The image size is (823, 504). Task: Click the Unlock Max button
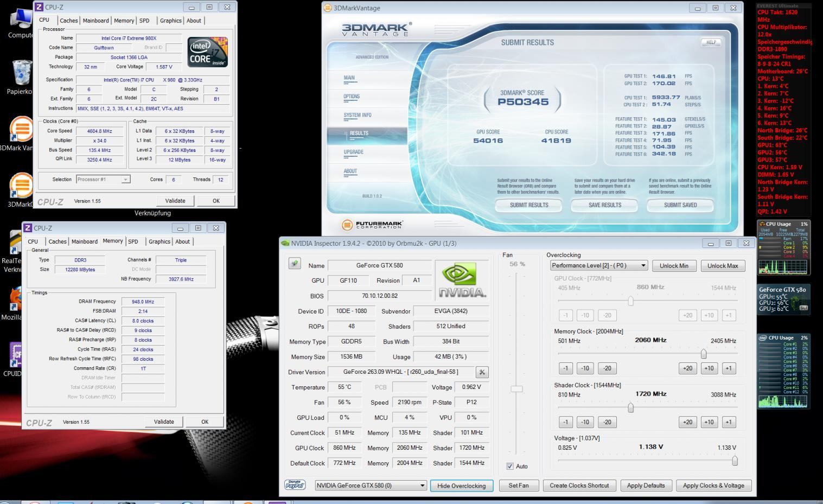(x=723, y=265)
